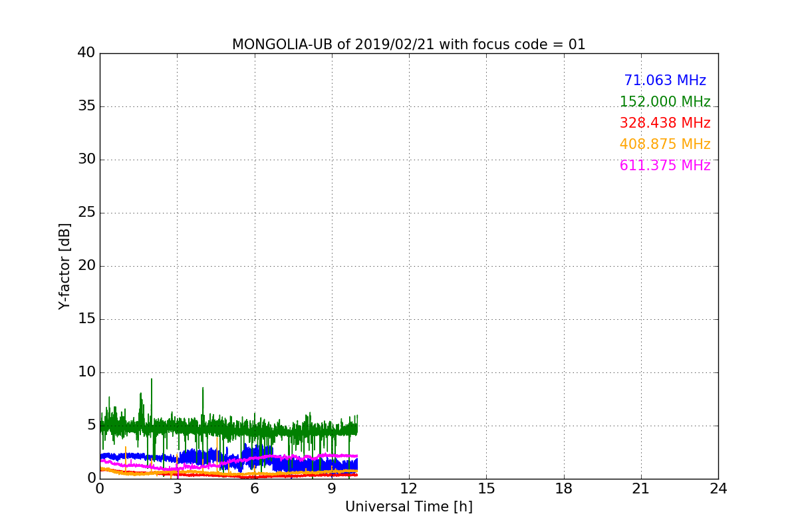The image size is (798, 532).
Task: Click the y-axis tick label 5
Action: point(90,426)
